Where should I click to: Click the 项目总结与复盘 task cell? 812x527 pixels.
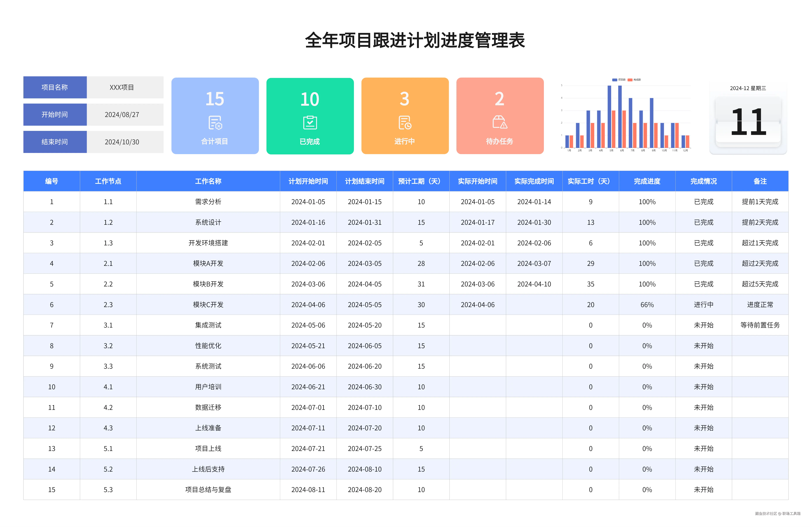coord(208,489)
